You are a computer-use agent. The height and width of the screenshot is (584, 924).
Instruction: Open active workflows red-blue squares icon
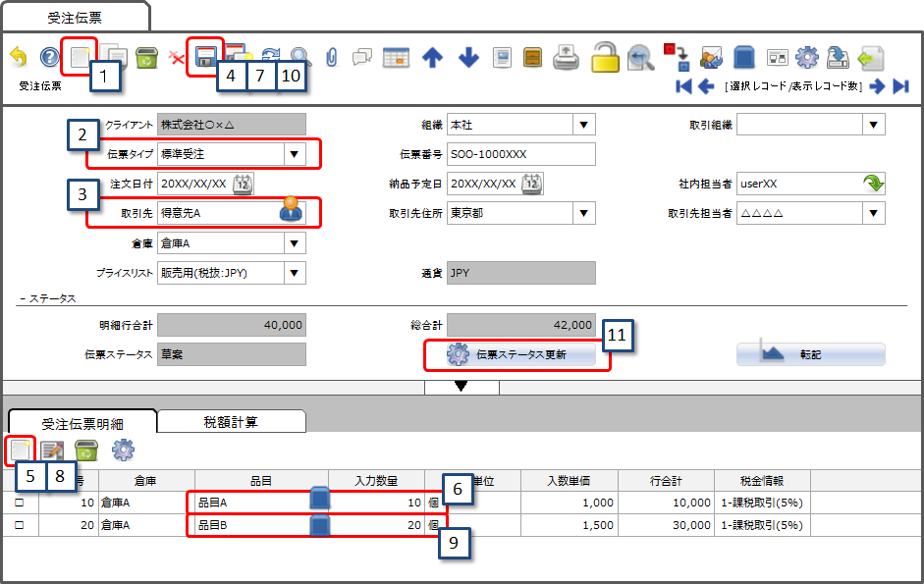676,57
